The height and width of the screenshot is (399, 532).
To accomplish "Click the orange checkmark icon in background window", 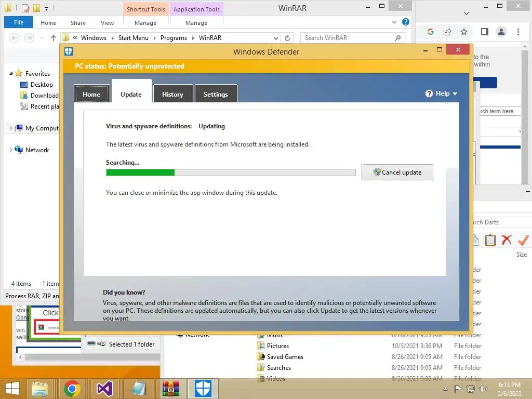I will click(523, 240).
